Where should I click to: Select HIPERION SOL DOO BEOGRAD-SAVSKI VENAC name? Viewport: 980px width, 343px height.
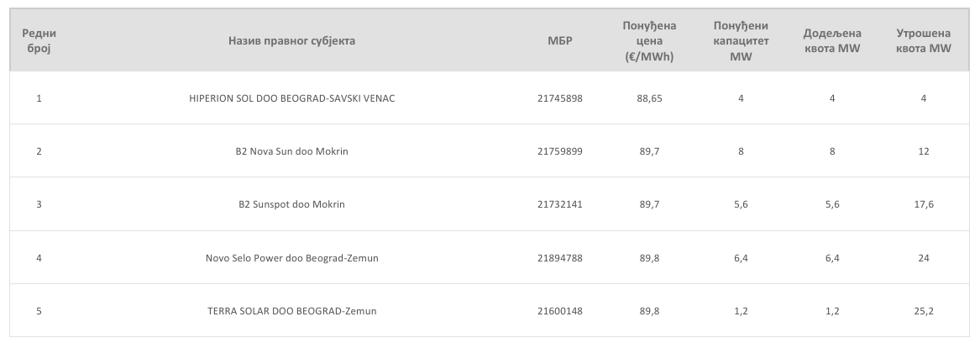pyautogui.click(x=291, y=98)
